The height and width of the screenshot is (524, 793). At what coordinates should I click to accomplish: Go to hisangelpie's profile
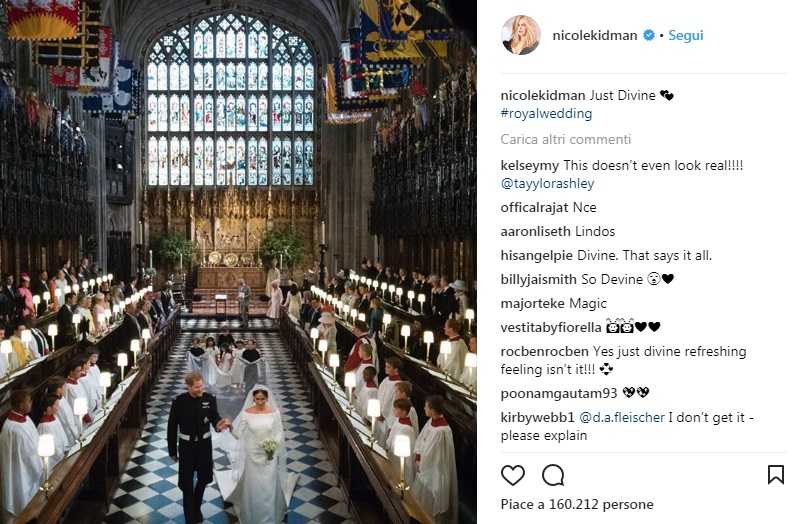tap(536, 255)
